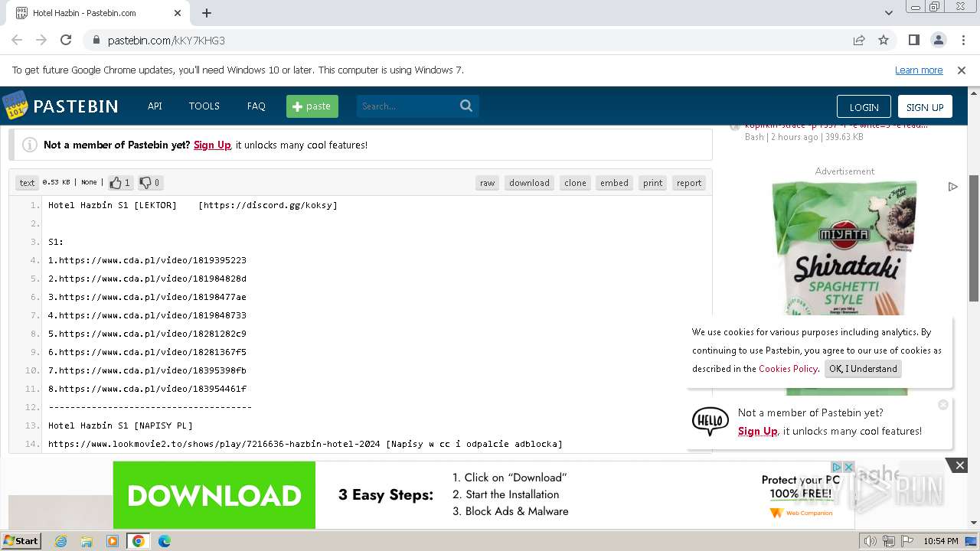The width and height of the screenshot is (980, 551).
Task: Accept cookies with OK, I Understand
Action: pos(863,368)
